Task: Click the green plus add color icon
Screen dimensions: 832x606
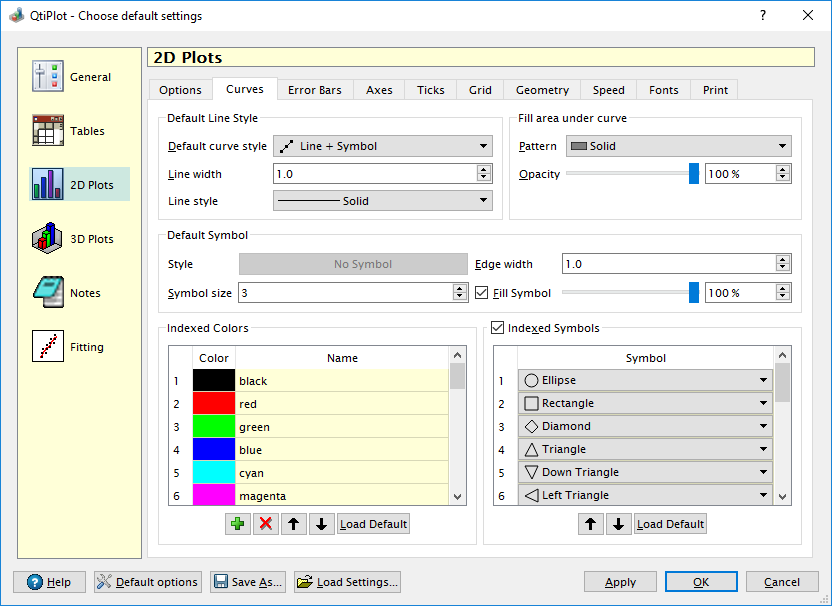Action: (x=238, y=524)
